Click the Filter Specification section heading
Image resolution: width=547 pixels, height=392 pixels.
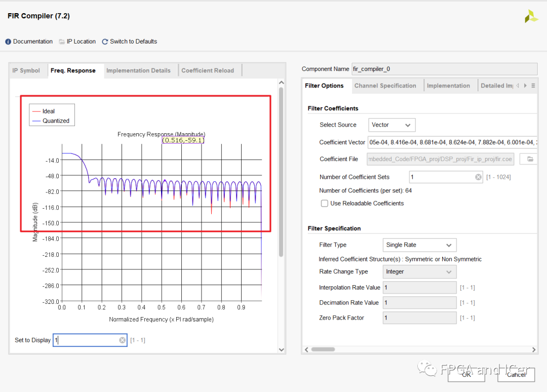click(x=334, y=228)
